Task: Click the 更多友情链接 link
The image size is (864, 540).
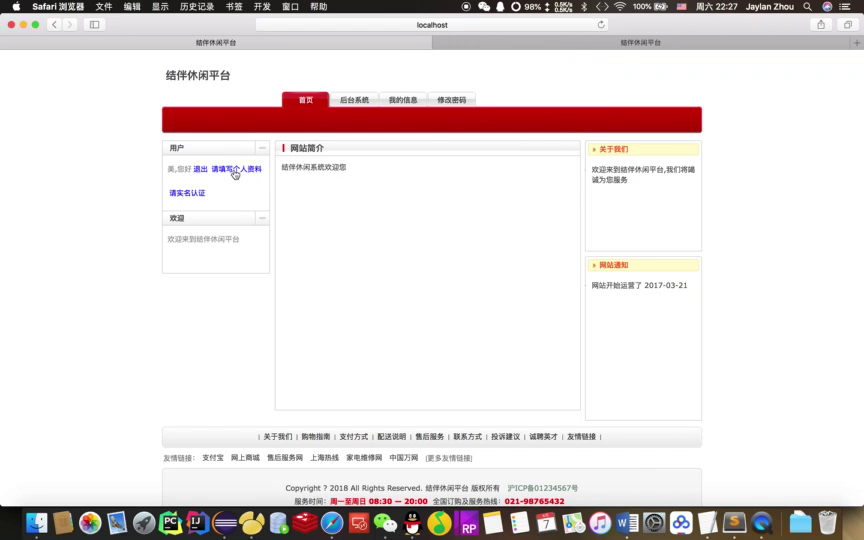Action: pyautogui.click(x=449, y=458)
